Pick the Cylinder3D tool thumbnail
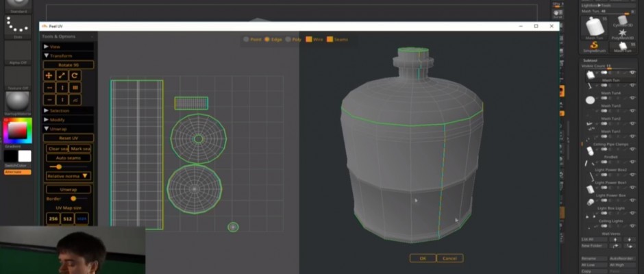 [x=623, y=20]
